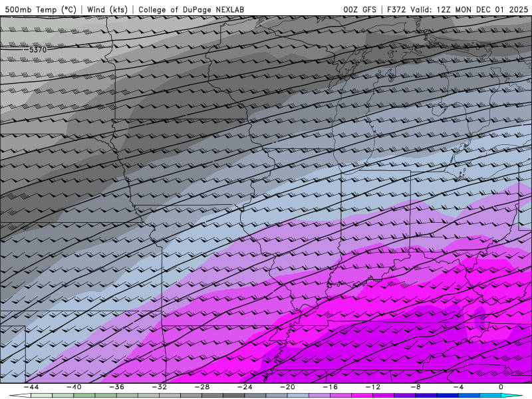Click the -16 colorbar label
The image size is (532, 399).
click(331, 387)
